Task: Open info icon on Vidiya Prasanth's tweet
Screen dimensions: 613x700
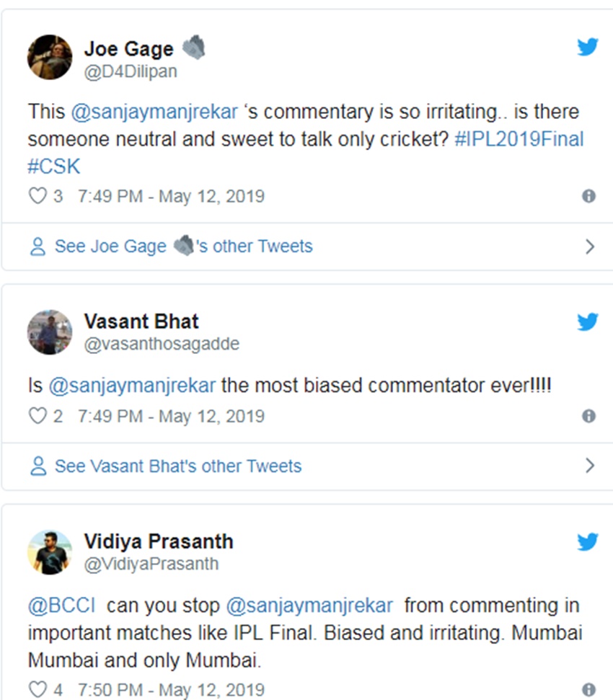Action: tap(588, 689)
